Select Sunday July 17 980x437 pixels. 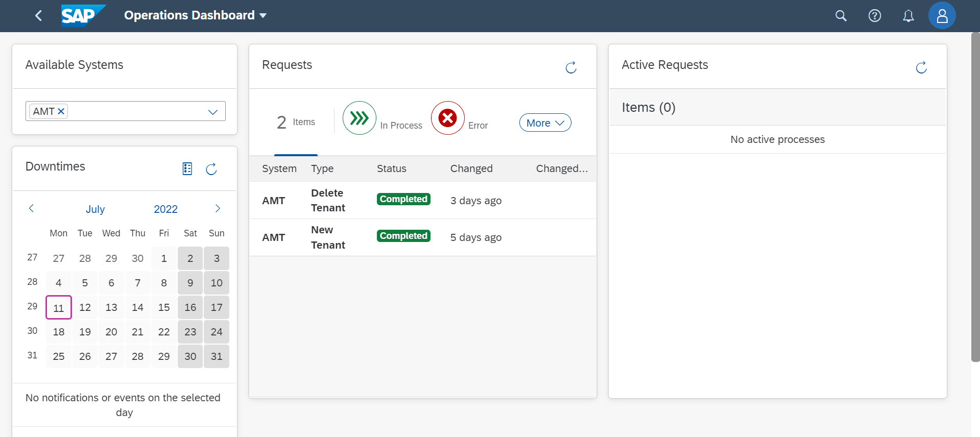pyautogui.click(x=217, y=307)
